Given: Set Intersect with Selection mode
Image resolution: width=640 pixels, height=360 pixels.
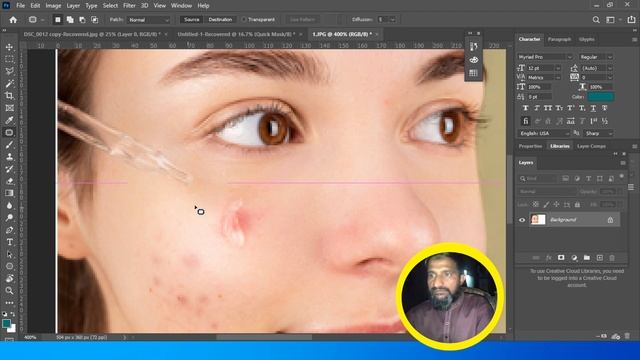Looking at the screenshot, I should [x=94, y=20].
